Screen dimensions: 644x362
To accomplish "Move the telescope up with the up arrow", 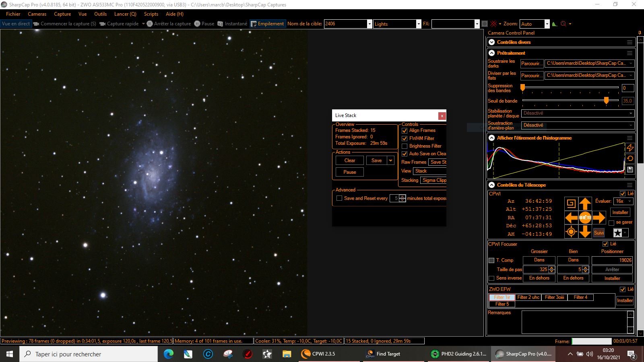I will click(x=585, y=204).
